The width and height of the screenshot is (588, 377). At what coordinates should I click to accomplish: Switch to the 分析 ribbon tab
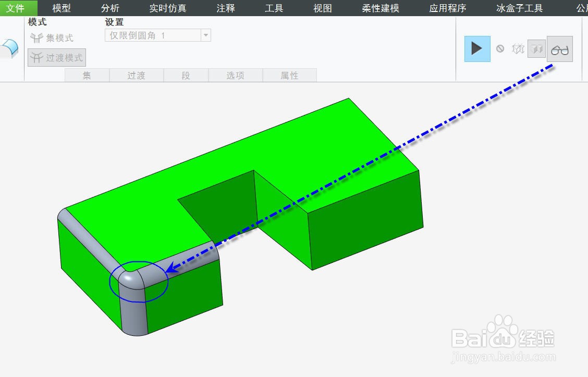point(111,8)
